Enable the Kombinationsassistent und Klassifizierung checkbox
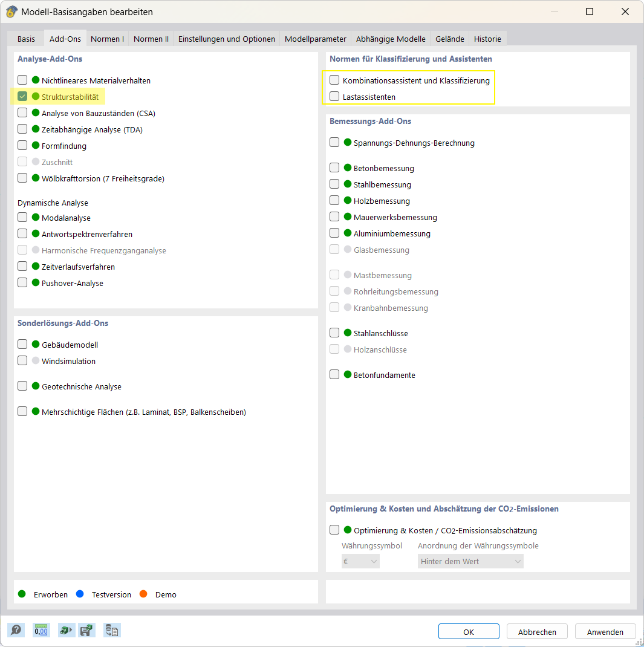 click(x=334, y=80)
